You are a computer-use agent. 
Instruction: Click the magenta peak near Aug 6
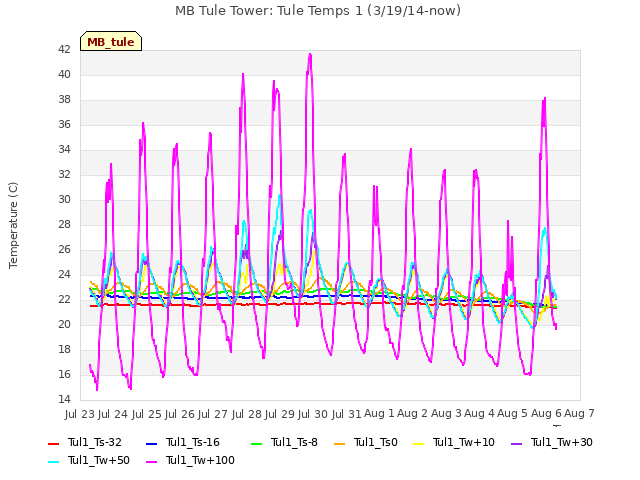click(544, 99)
